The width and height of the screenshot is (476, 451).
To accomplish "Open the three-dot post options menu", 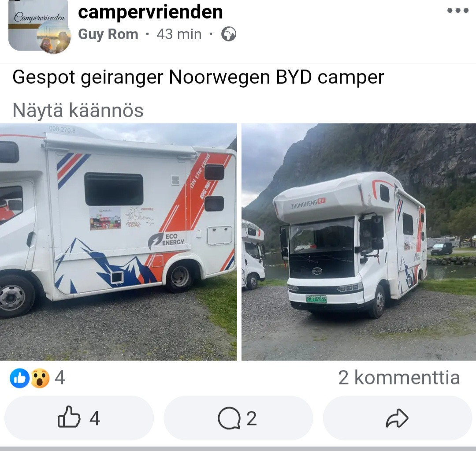I will (458, 11).
